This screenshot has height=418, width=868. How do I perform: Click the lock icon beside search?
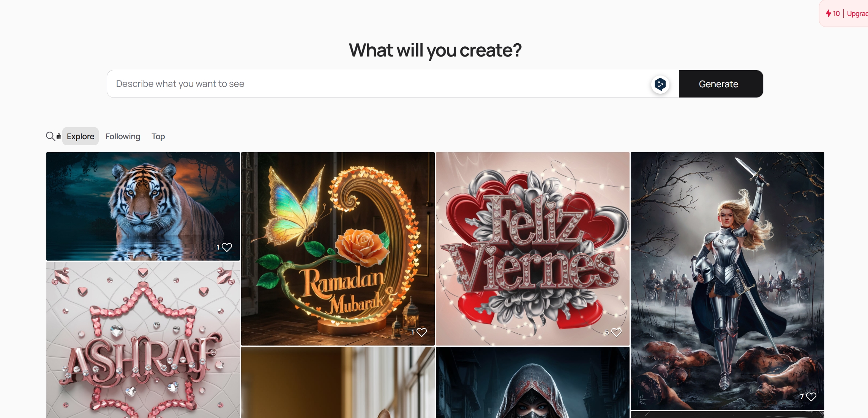59,136
